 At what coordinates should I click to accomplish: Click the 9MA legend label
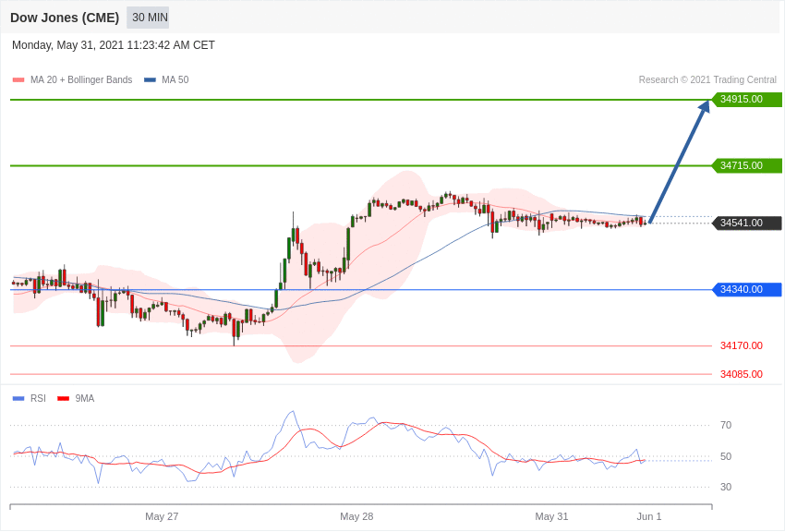85,398
